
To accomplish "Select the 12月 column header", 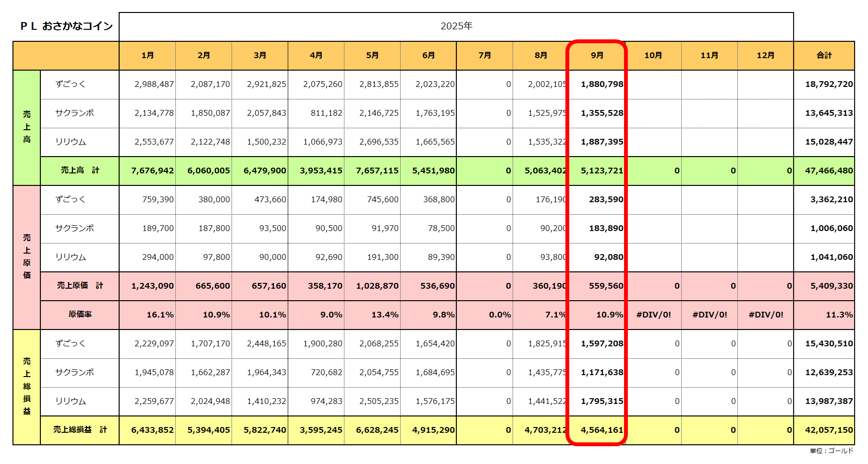I will pos(765,55).
